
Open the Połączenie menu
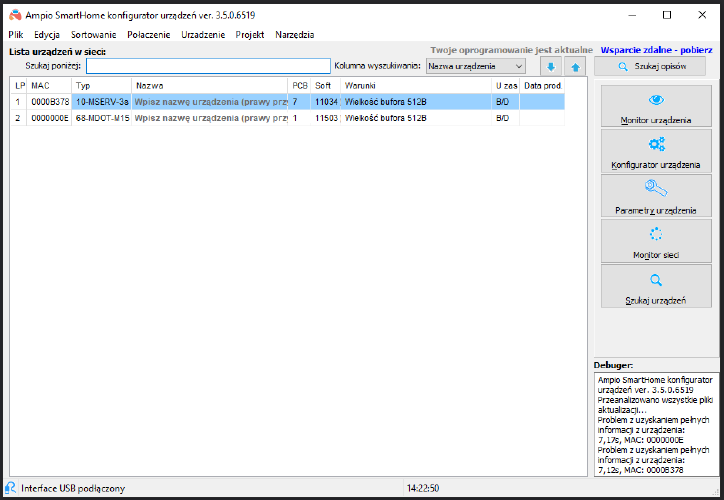tap(149, 35)
